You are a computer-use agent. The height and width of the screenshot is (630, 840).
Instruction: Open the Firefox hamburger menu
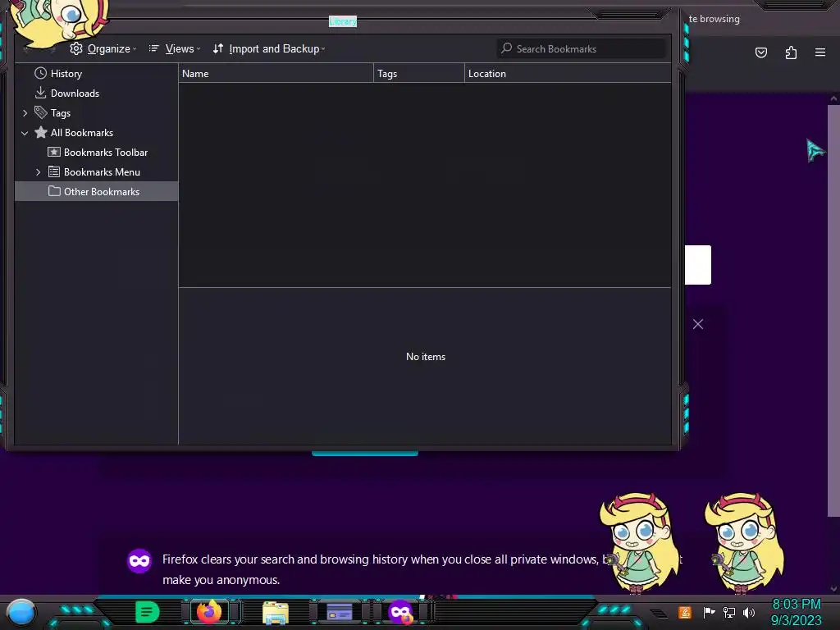click(x=820, y=52)
